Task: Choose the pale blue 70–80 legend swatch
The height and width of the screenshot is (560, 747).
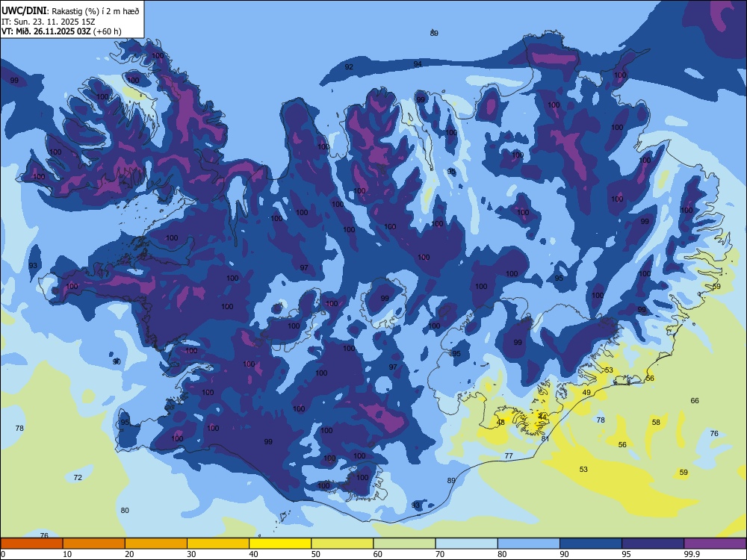Action: tap(466, 544)
